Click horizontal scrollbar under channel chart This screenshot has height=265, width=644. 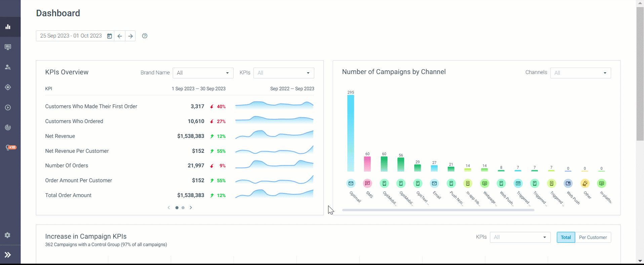[438, 210]
